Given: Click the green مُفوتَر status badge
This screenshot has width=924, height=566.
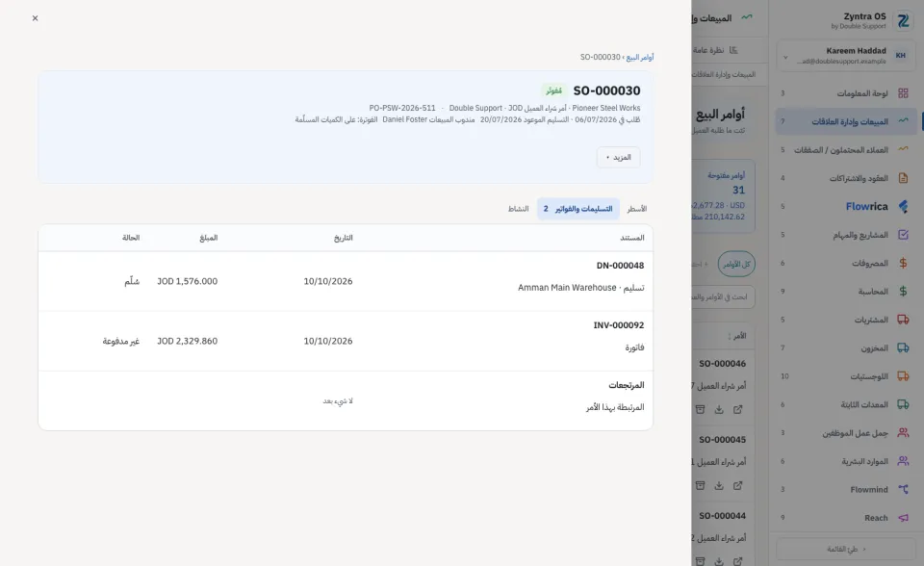Looking at the screenshot, I should click(x=554, y=90).
